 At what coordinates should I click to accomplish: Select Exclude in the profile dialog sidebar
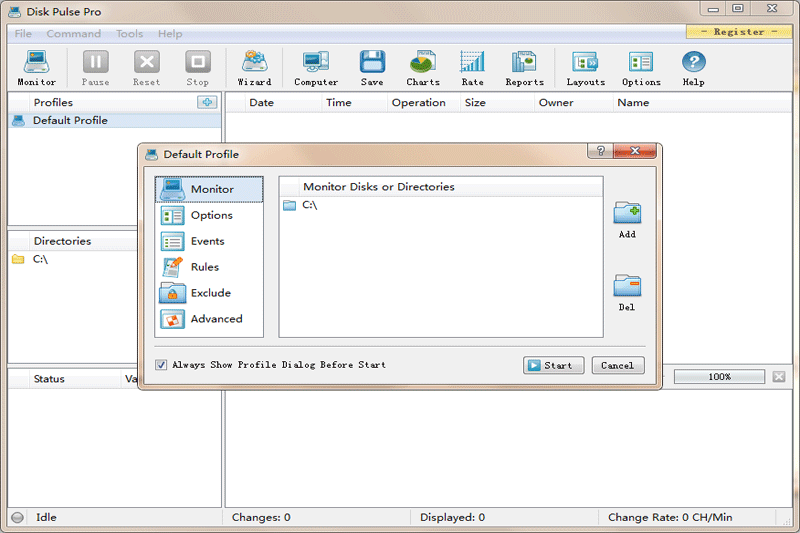209,293
